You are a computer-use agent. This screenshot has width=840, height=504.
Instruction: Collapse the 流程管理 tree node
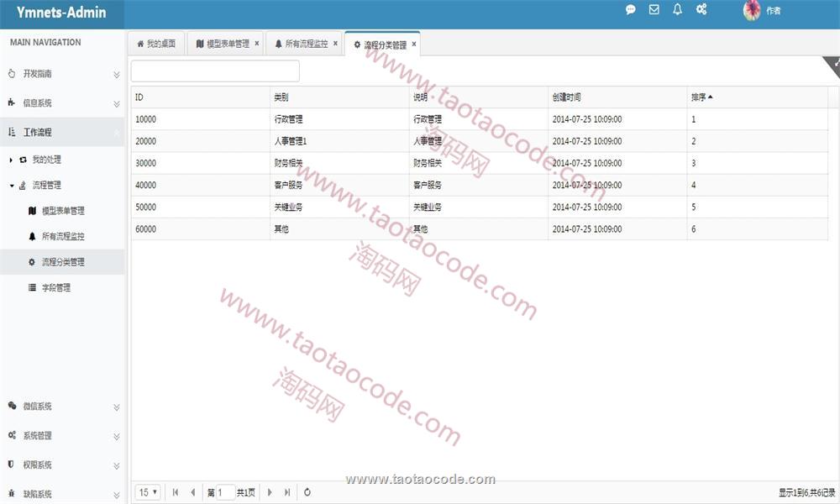click(12, 186)
